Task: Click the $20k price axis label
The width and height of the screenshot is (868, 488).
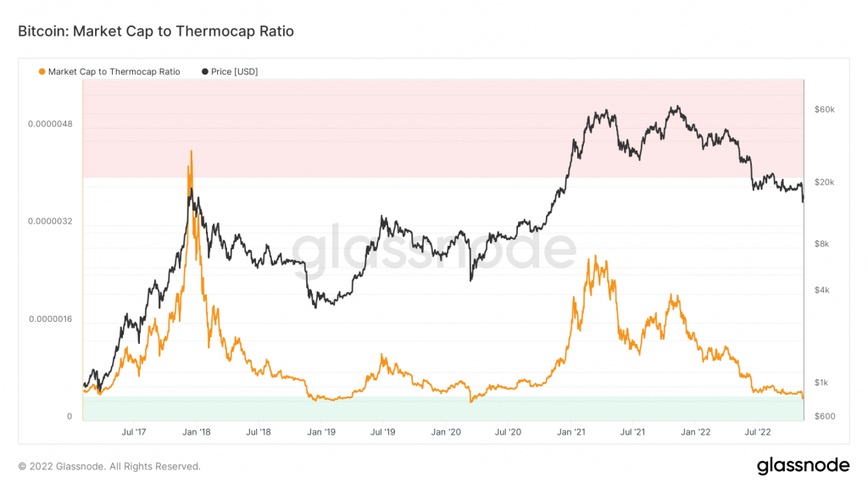Action: click(x=824, y=182)
